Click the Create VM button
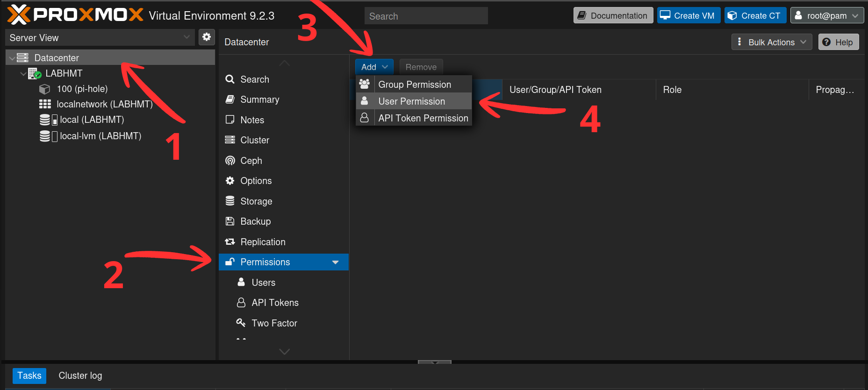Screen dimensions: 868x390 coord(689,15)
